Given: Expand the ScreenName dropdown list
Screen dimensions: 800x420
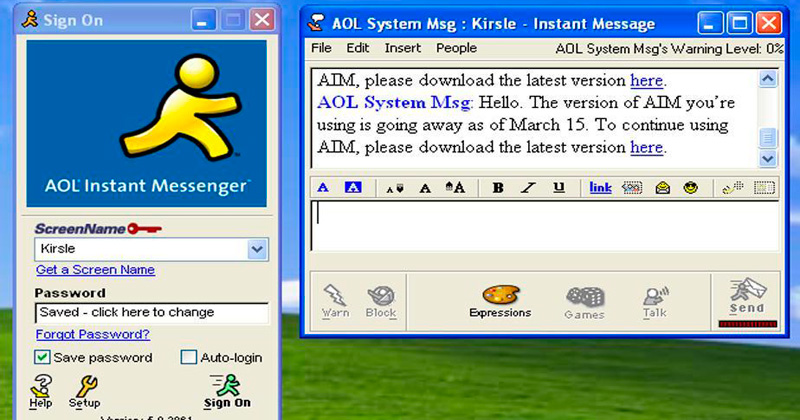Looking at the screenshot, I should click(x=257, y=249).
